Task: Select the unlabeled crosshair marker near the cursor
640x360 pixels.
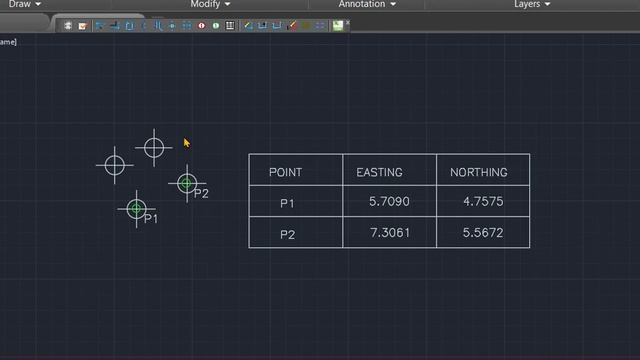Action: [154, 148]
